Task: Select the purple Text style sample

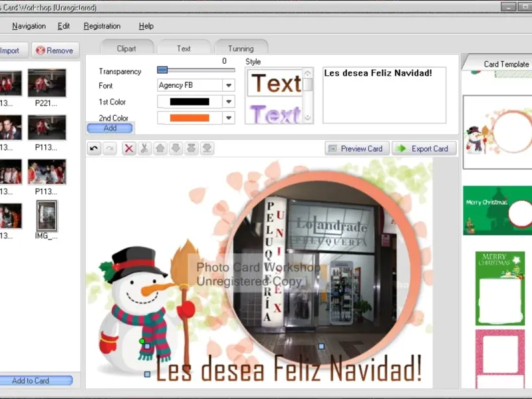Action: tap(275, 113)
